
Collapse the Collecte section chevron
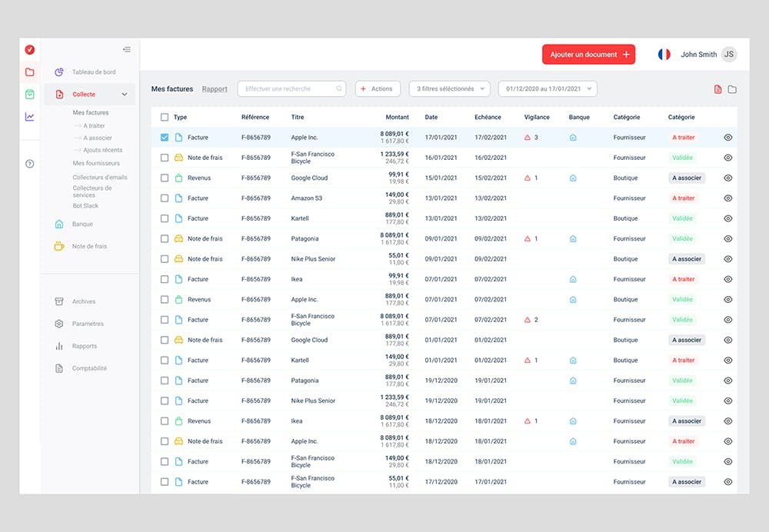point(125,94)
